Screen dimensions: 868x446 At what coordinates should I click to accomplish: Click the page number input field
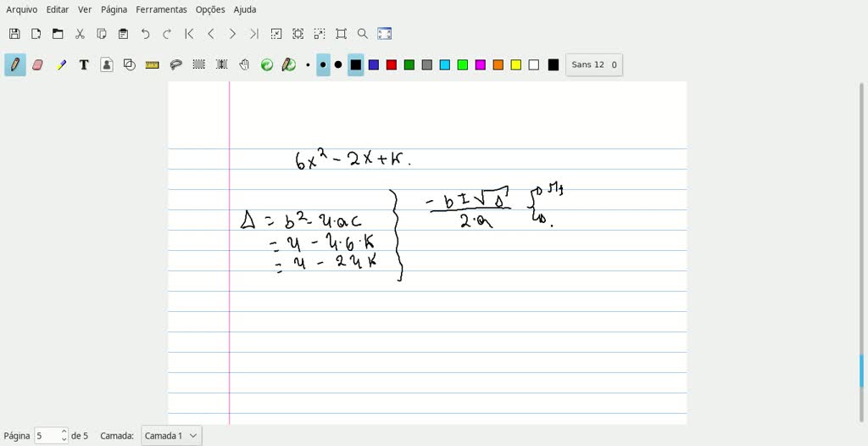(x=47, y=436)
